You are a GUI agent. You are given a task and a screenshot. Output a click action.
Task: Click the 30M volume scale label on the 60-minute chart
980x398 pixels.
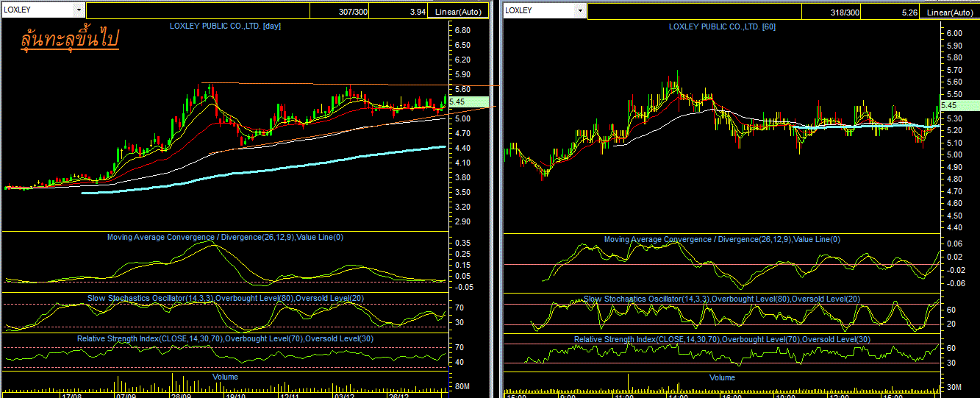pos(954,387)
